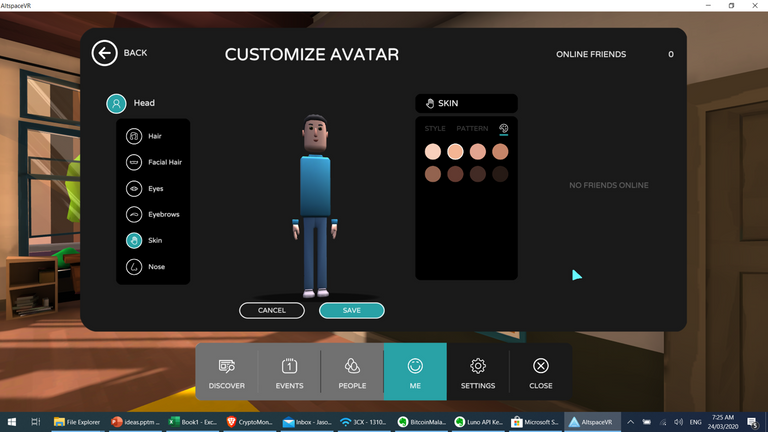
Task: Open the Events calendar icon
Action: [x=289, y=366]
